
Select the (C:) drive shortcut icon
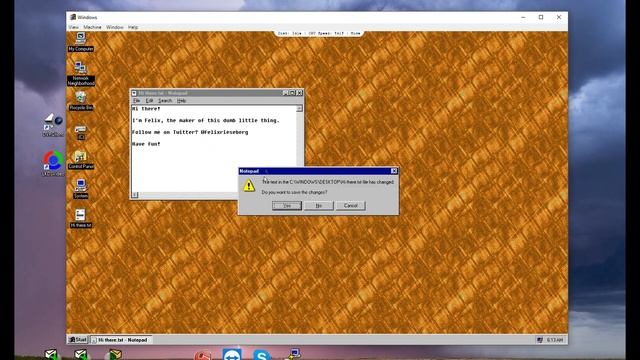coord(80,132)
